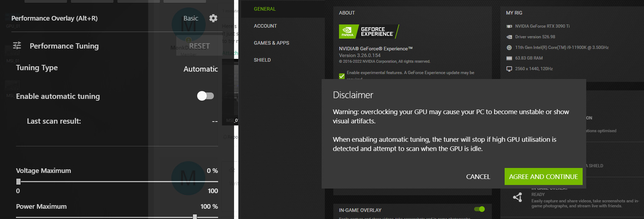Screen dimensions: 644x219
Task: Uncheck the Enable experimental features checkbox
Action: (x=342, y=76)
